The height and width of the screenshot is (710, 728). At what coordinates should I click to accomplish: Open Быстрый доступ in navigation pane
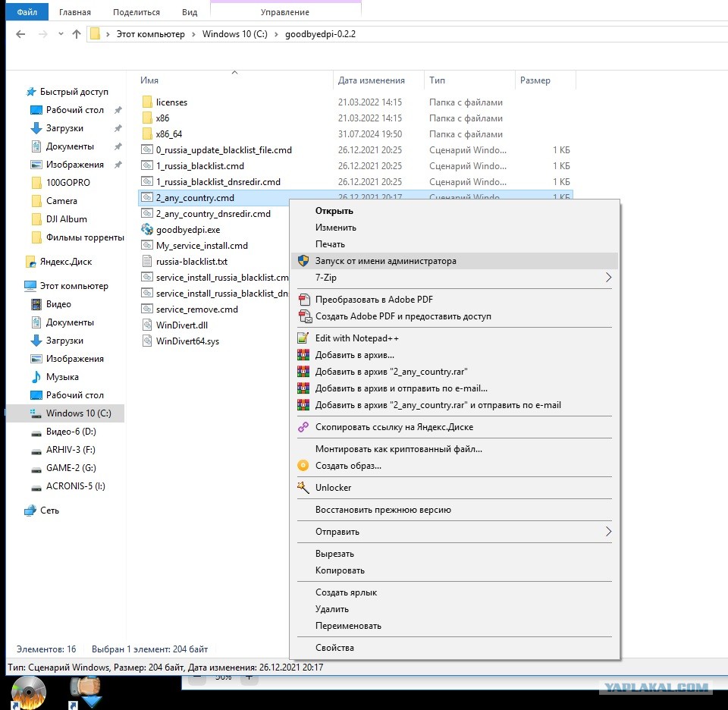(x=74, y=92)
